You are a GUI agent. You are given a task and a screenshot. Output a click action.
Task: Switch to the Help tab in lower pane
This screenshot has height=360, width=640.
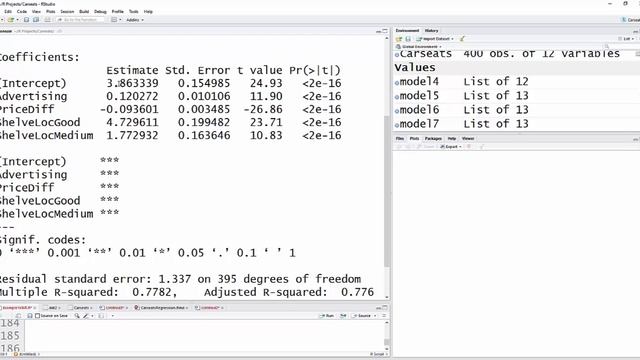(x=451, y=138)
